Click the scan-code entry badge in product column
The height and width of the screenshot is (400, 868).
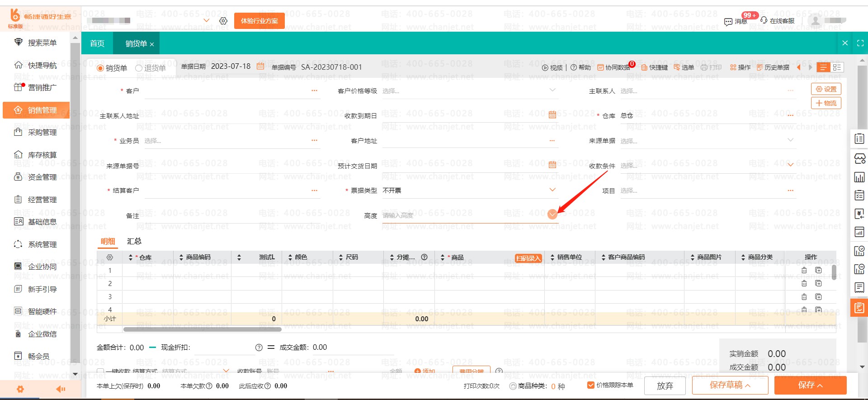pyautogui.click(x=528, y=258)
